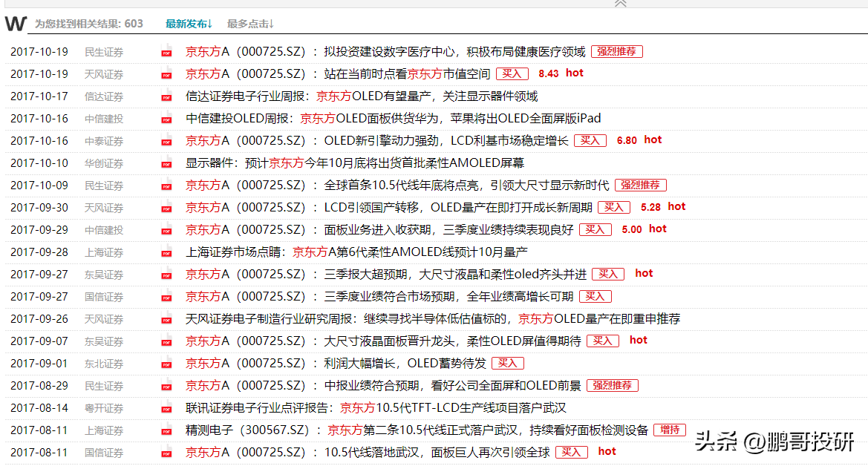Open PDF icon for 三季报大超预期 report
The image size is (868, 466).
coord(166,275)
